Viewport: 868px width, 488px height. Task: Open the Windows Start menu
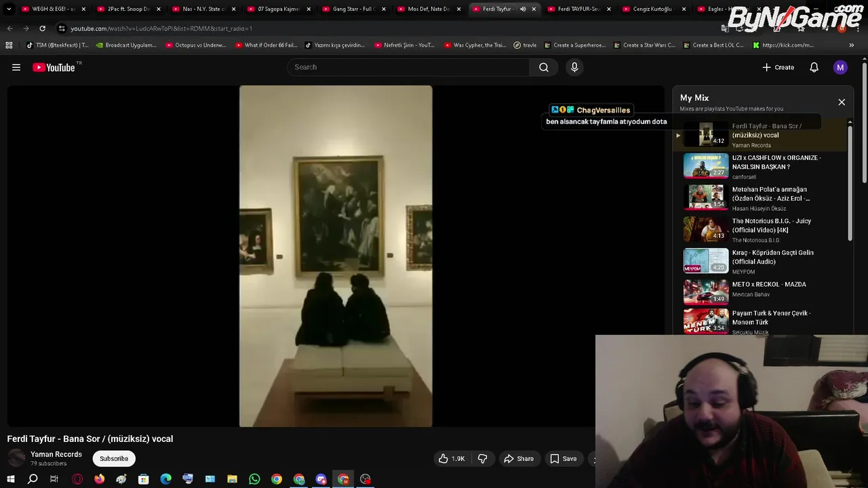(11, 479)
